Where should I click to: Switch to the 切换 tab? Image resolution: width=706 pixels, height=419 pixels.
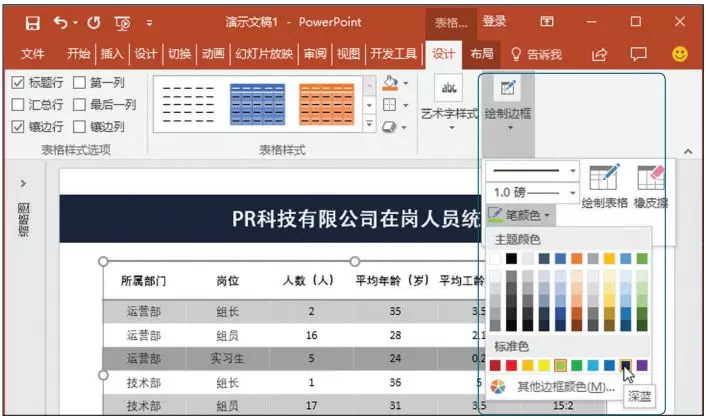coord(179,54)
